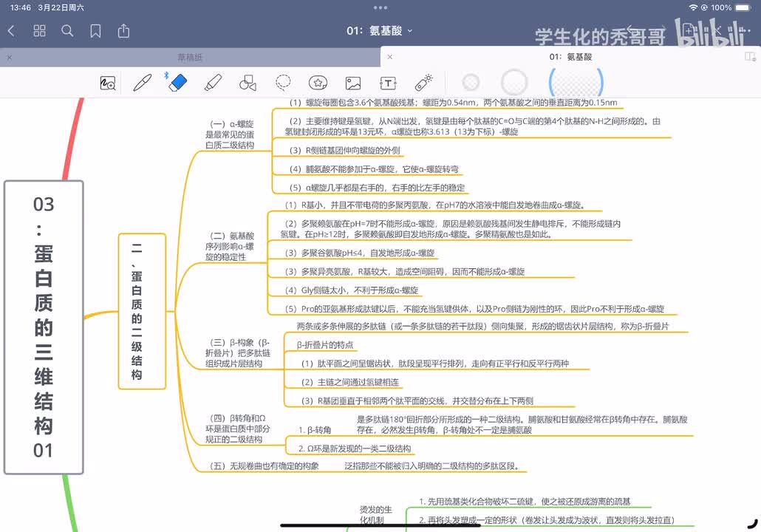Select the 01: 氨基酸 document tab
This screenshot has height=532, width=761.
[570, 57]
